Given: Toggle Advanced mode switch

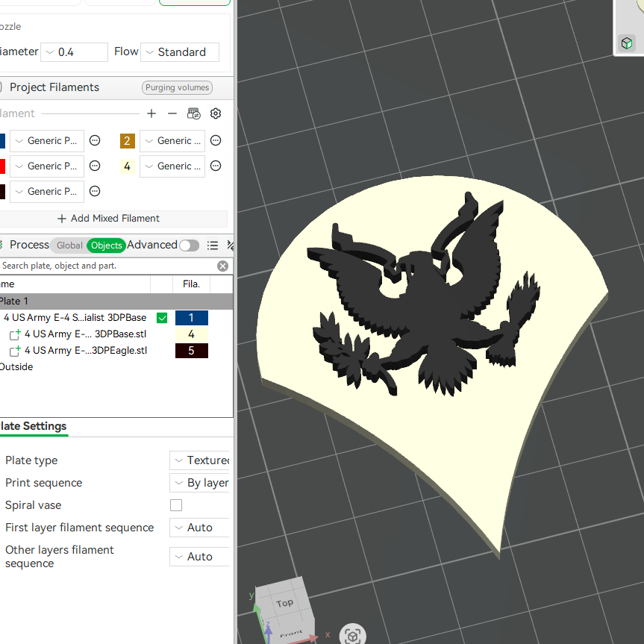Looking at the screenshot, I should point(190,246).
